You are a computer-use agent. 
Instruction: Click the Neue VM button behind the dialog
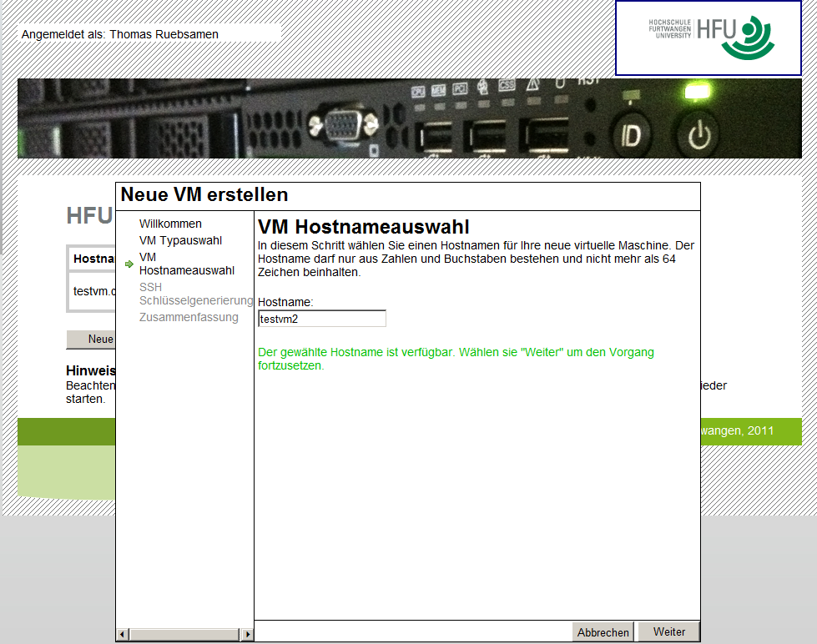point(92,339)
